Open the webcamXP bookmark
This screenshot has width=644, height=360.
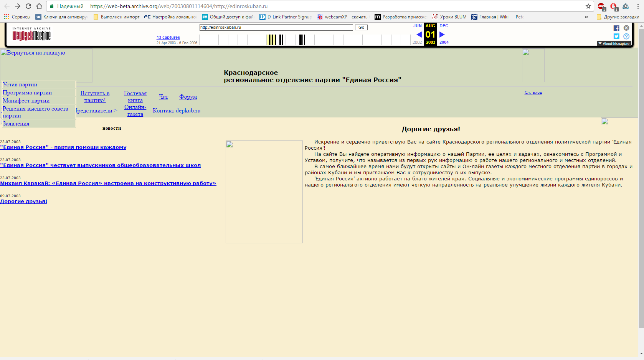click(x=342, y=17)
